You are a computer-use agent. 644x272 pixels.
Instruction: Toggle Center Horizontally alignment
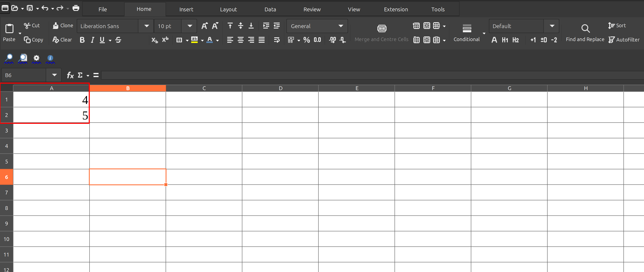[x=240, y=40]
